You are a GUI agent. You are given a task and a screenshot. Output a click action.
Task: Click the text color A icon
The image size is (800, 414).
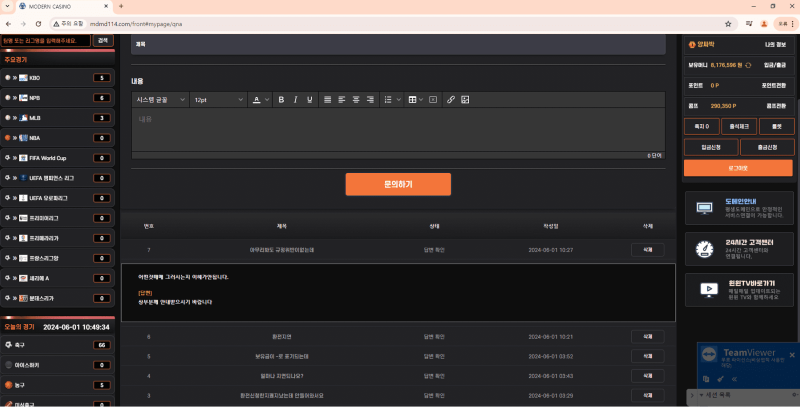257,100
